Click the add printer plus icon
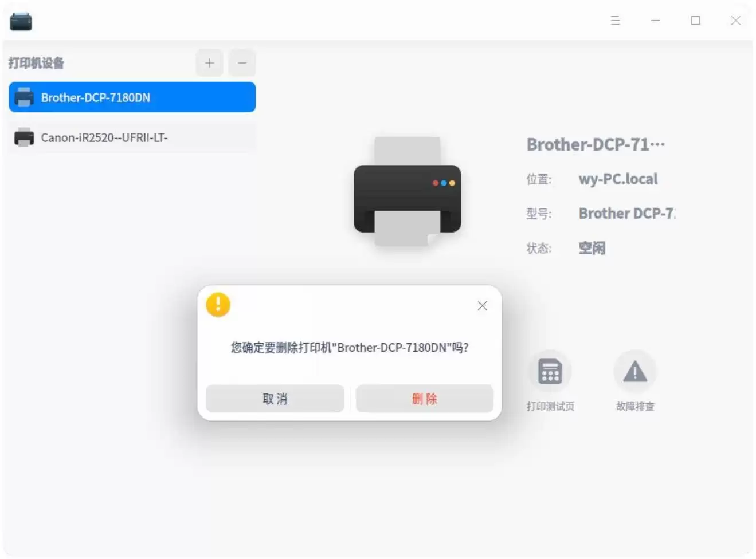This screenshot has width=756, height=559. click(209, 63)
